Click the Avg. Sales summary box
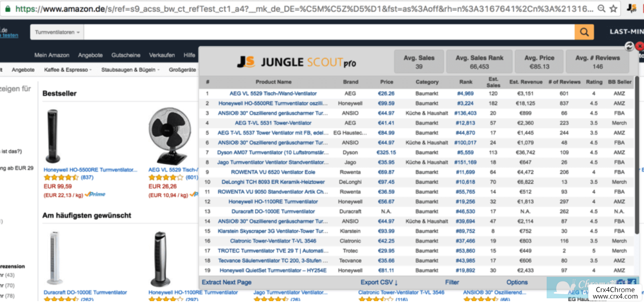The height and width of the screenshot is (303, 644). tap(419, 62)
